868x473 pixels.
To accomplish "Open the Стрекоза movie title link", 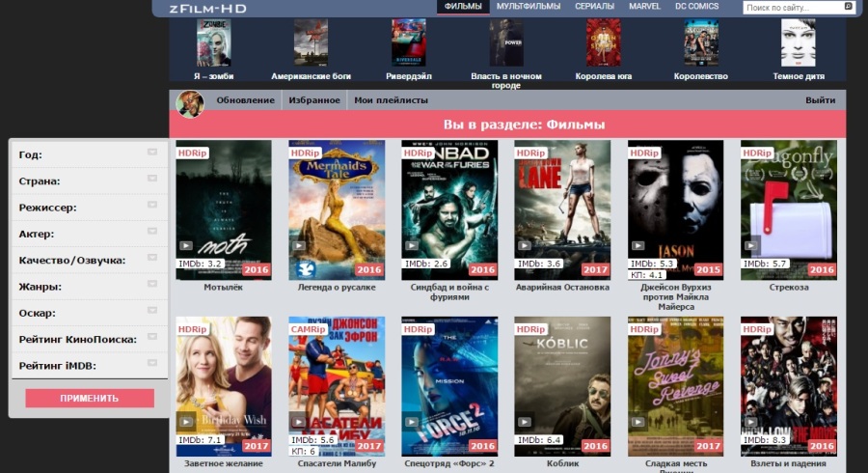I will [789, 288].
